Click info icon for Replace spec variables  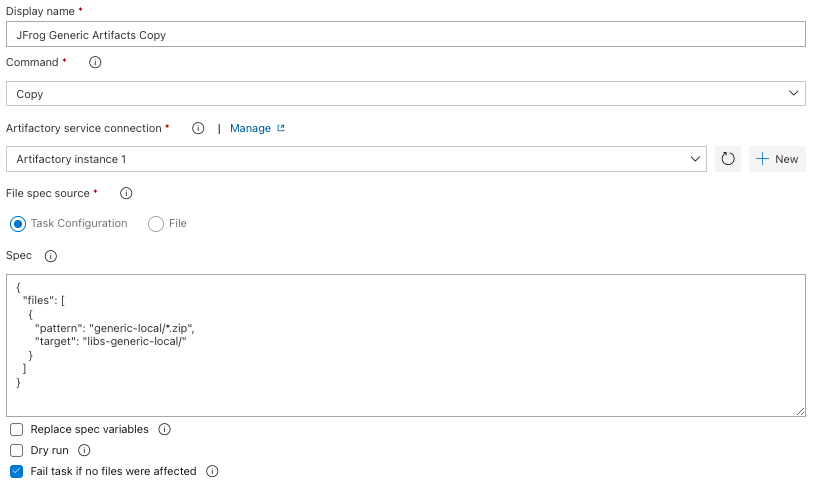tap(165, 430)
